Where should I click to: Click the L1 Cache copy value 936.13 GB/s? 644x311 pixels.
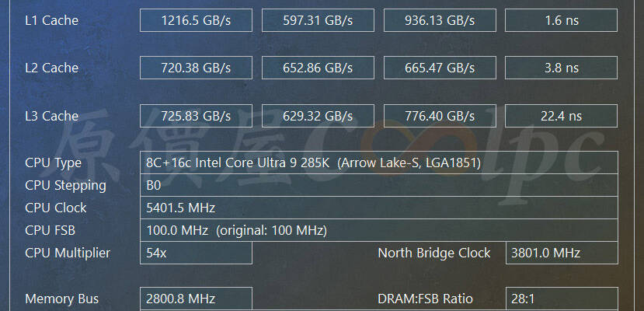(440, 20)
